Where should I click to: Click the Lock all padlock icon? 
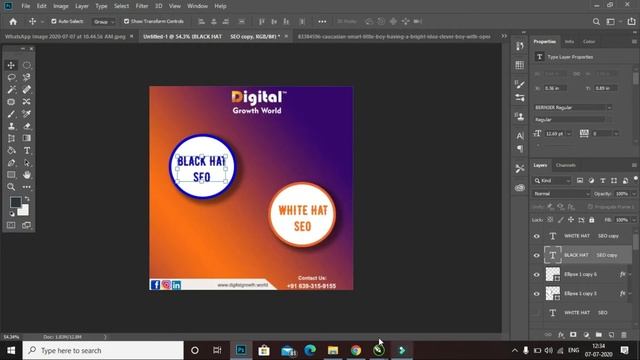click(x=591, y=220)
